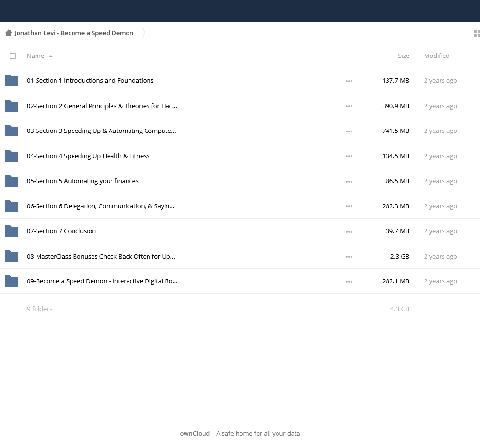Screen dimensions: 480x448
Task: Click folder icon for 04-Section 4 Health & Fitness
Action: point(12,156)
